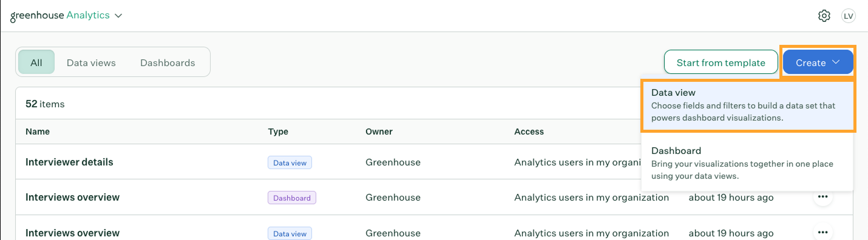Click the Type column header

pyautogui.click(x=278, y=132)
